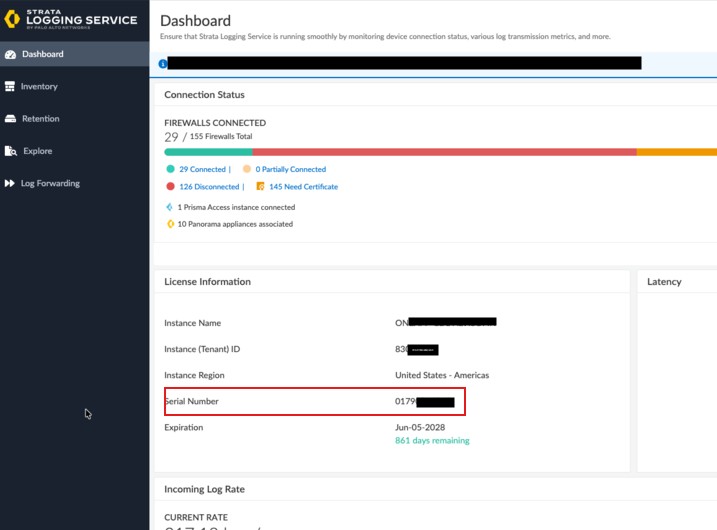
Task: Select the '1 Prisma Access instance connected' text
Action: coord(236,207)
